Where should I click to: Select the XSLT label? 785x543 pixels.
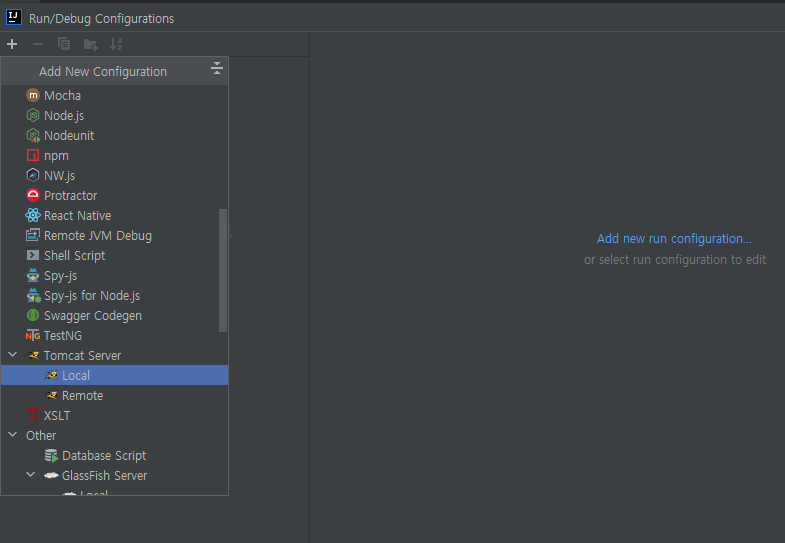tap(57, 416)
